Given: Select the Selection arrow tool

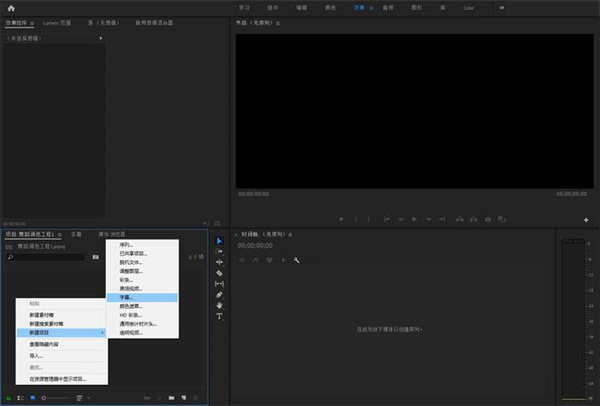Looking at the screenshot, I should pos(219,241).
